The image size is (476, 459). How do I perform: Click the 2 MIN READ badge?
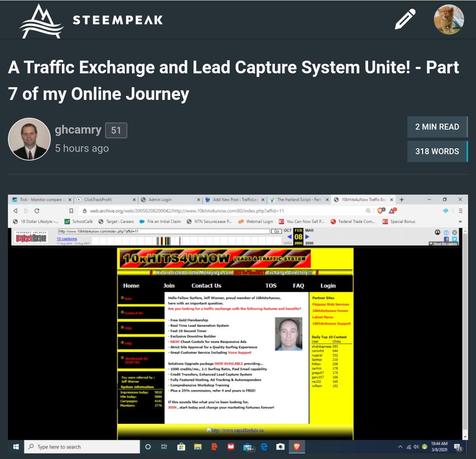click(437, 127)
